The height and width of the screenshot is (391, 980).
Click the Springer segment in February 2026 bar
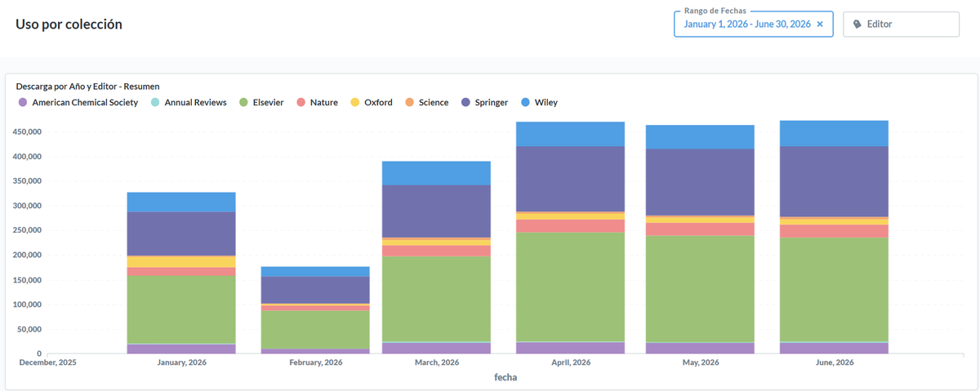point(315,290)
